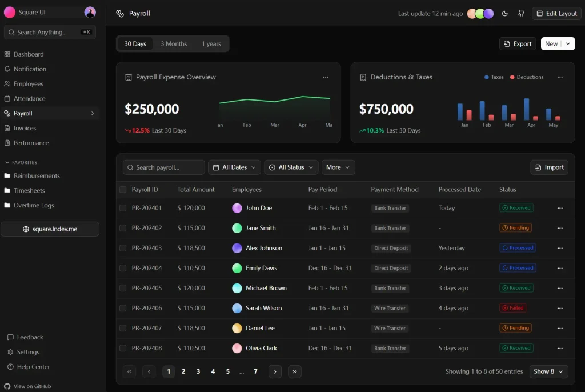The width and height of the screenshot is (585, 392).
Task: Select the checkbox on Sarah Wilson's row
Action: point(123,307)
